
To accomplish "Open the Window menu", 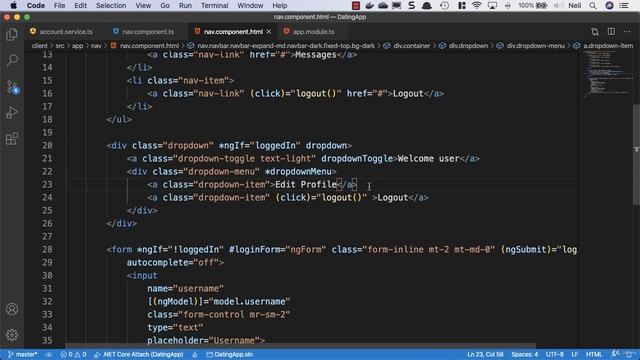I will 250,5.
